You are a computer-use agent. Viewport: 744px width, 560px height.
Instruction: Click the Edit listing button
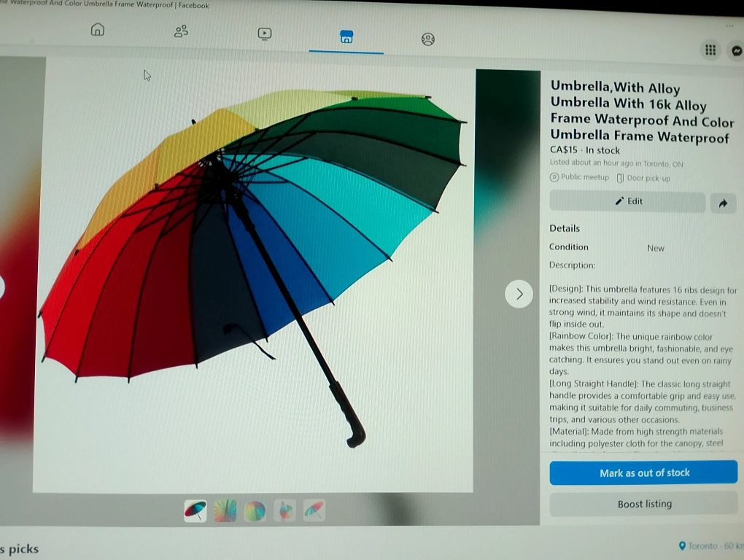tap(628, 201)
